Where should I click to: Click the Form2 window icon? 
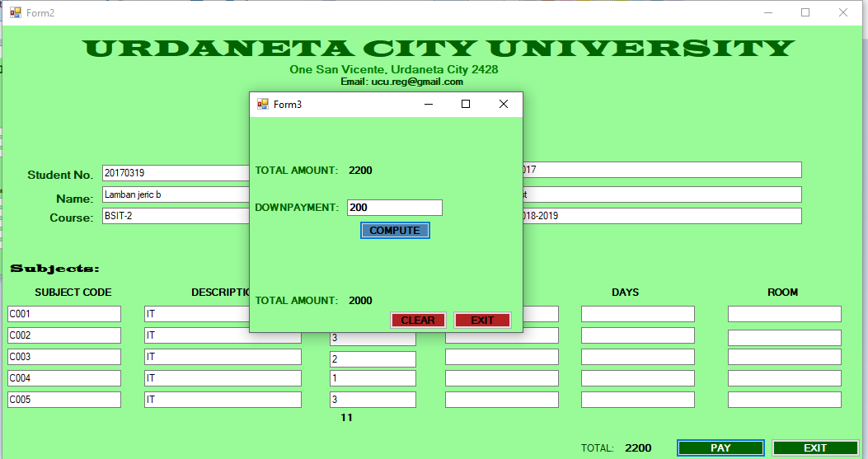pos(16,12)
